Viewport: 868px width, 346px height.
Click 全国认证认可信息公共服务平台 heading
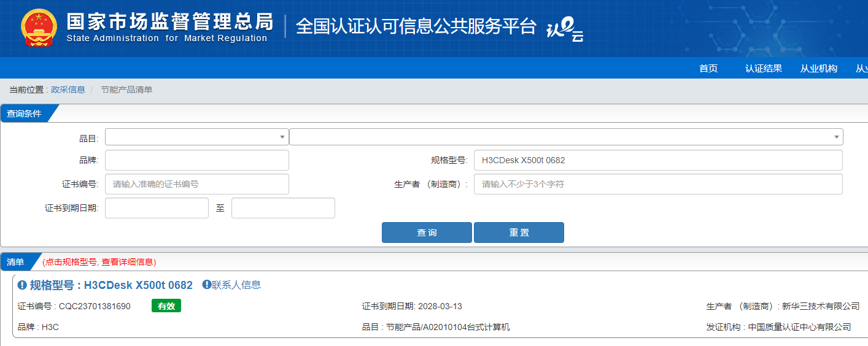pyautogui.click(x=416, y=26)
